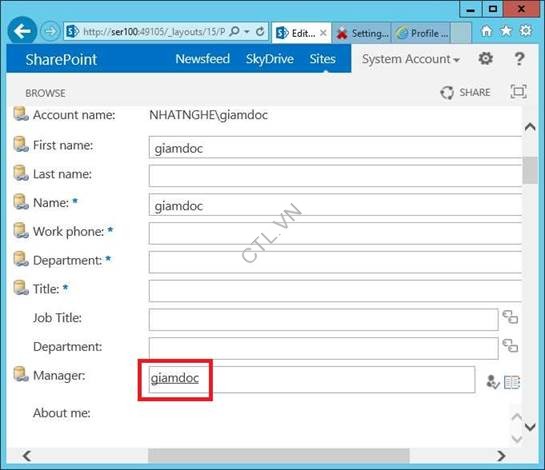Screen dimensions: 545x470
Task: Click the Account name database icon
Action: click(21, 114)
